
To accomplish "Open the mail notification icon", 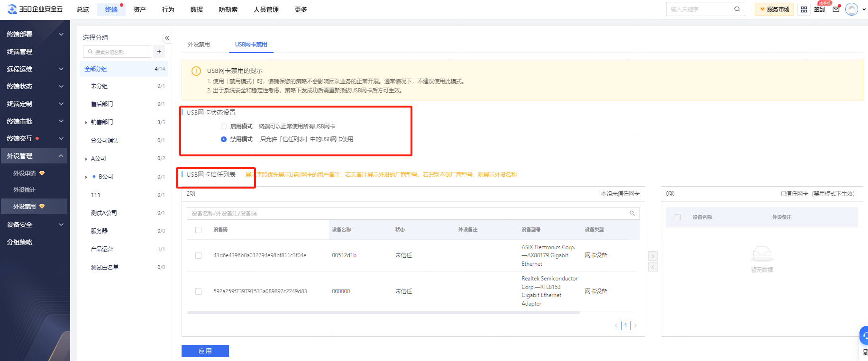I will click(836, 9).
